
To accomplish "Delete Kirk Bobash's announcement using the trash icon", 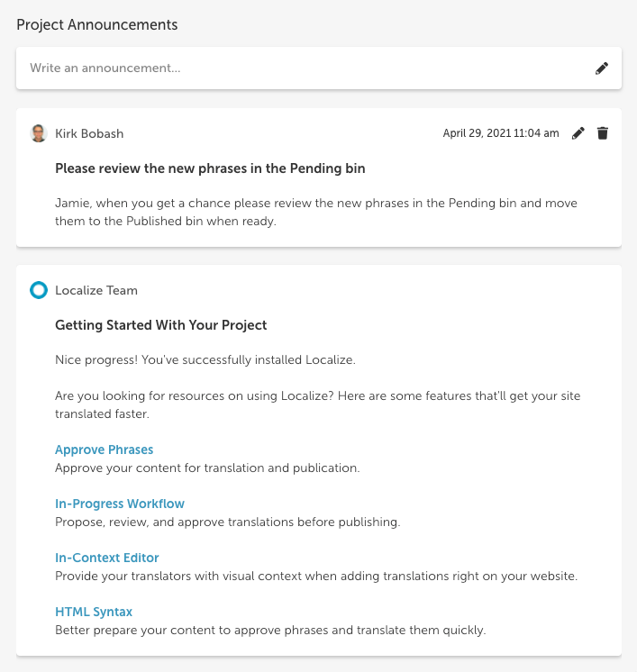I will [x=602, y=133].
